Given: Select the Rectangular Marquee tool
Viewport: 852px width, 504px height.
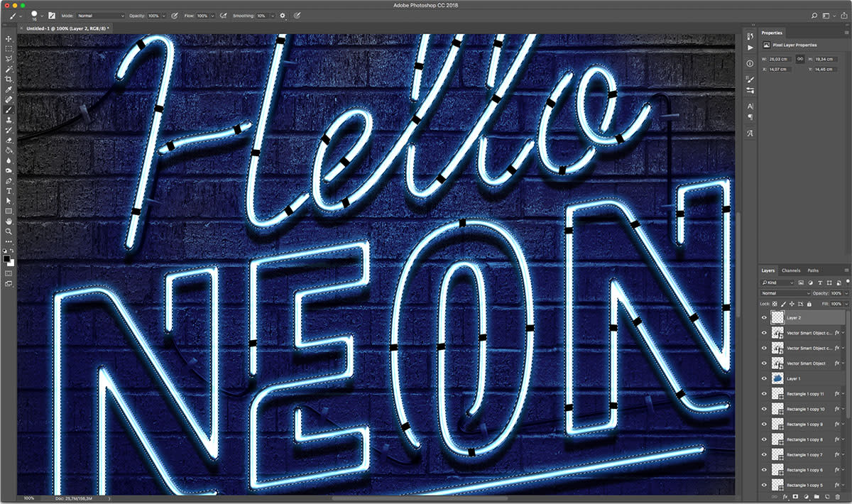Looking at the screenshot, I should (9, 49).
